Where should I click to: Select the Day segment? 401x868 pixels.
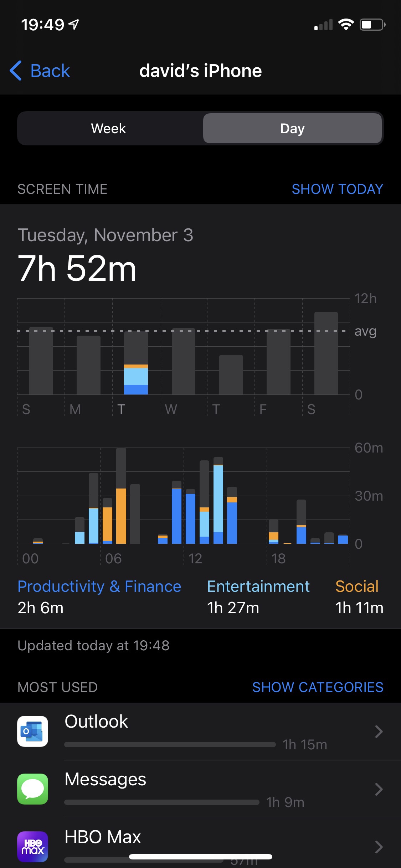[x=292, y=128]
